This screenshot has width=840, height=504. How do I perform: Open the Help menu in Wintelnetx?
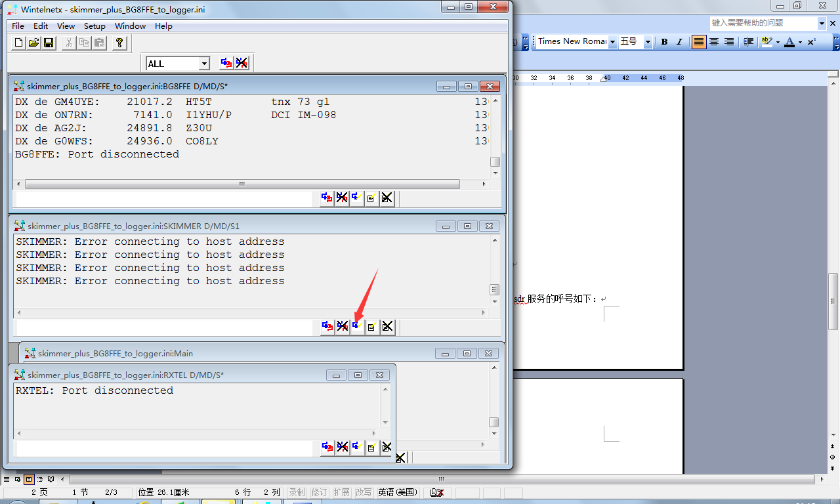coord(163,26)
